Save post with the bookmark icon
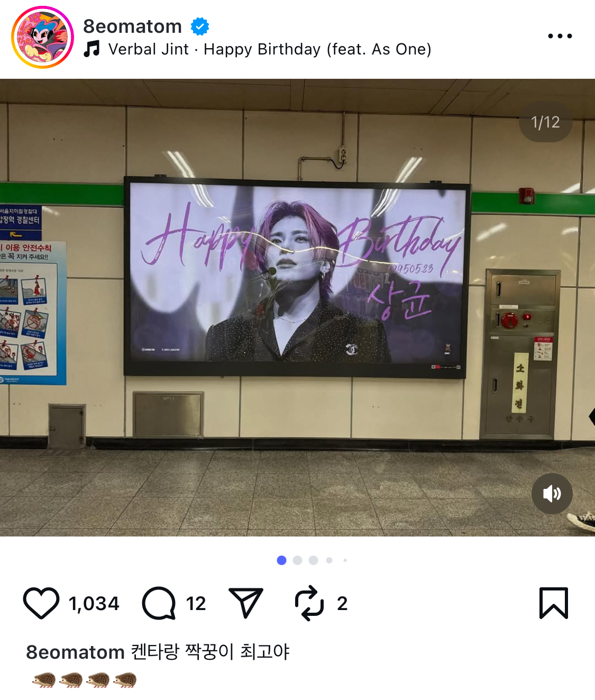595x700 pixels. pyautogui.click(x=554, y=603)
